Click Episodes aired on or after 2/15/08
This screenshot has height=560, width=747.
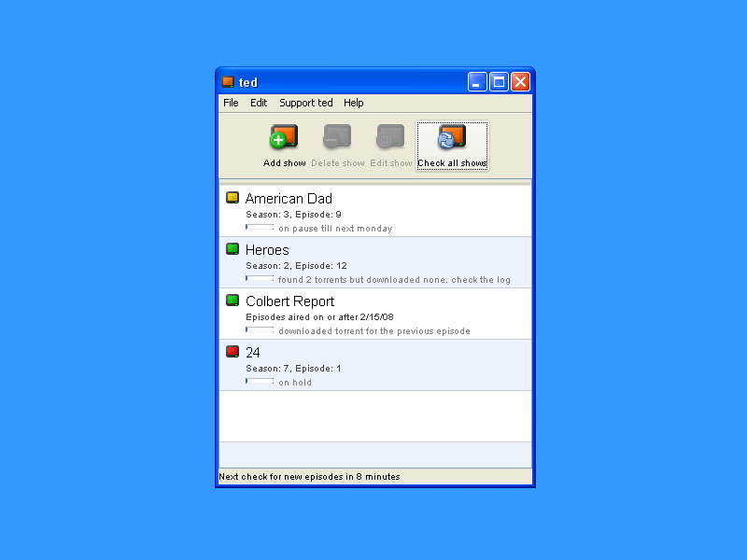[319, 317]
